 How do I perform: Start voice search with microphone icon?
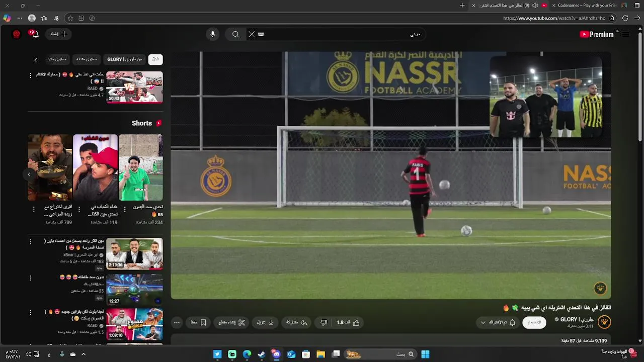(x=213, y=34)
